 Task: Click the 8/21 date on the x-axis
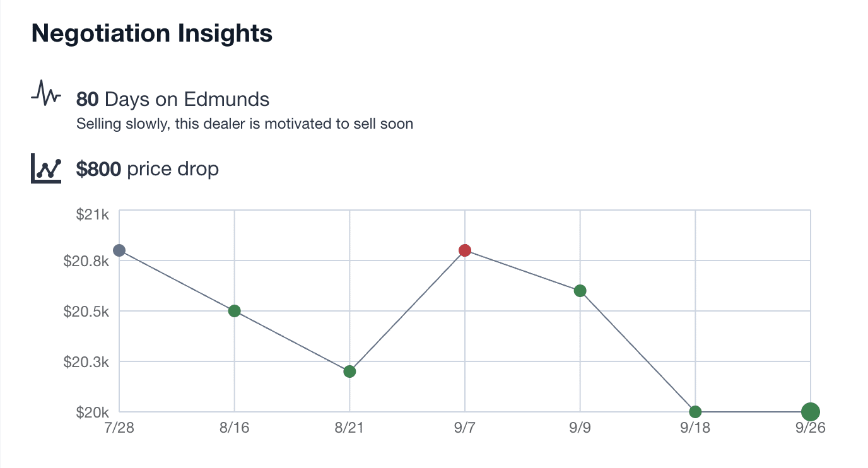pyautogui.click(x=349, y=428)
